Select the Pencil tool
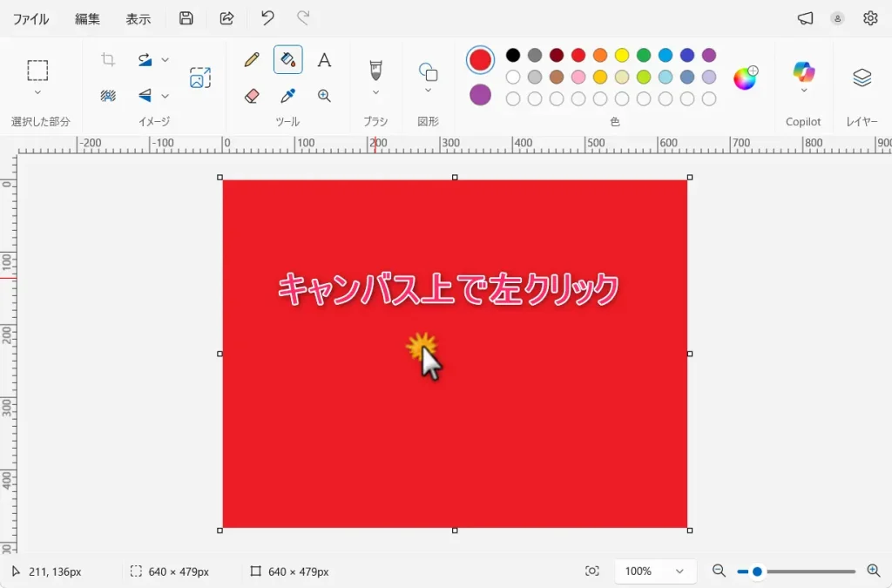The height and width of the screenshot is (588, 892). [252, 60]
